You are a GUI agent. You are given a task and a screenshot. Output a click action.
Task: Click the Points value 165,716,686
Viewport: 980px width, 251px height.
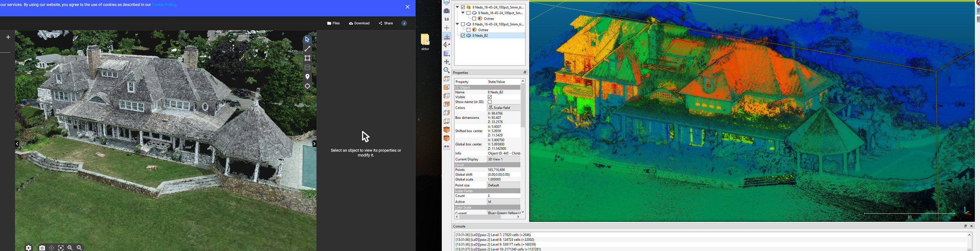(x=497, y=170)
